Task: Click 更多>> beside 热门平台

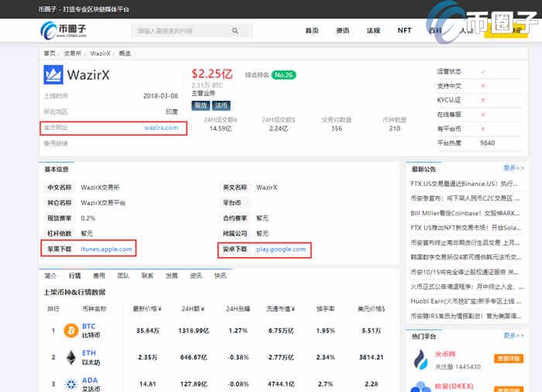Action: (513, 335)
